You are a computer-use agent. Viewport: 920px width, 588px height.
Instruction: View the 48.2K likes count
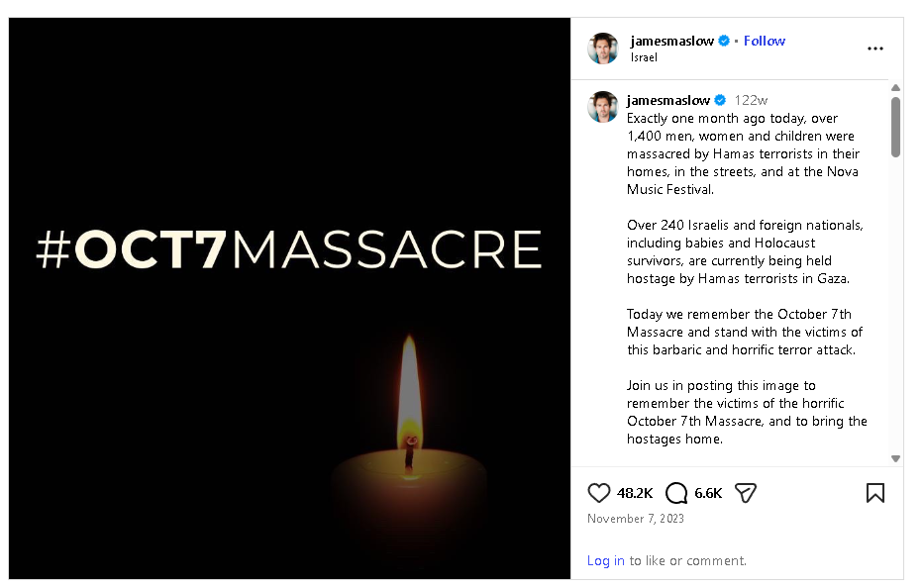(635, 493)
